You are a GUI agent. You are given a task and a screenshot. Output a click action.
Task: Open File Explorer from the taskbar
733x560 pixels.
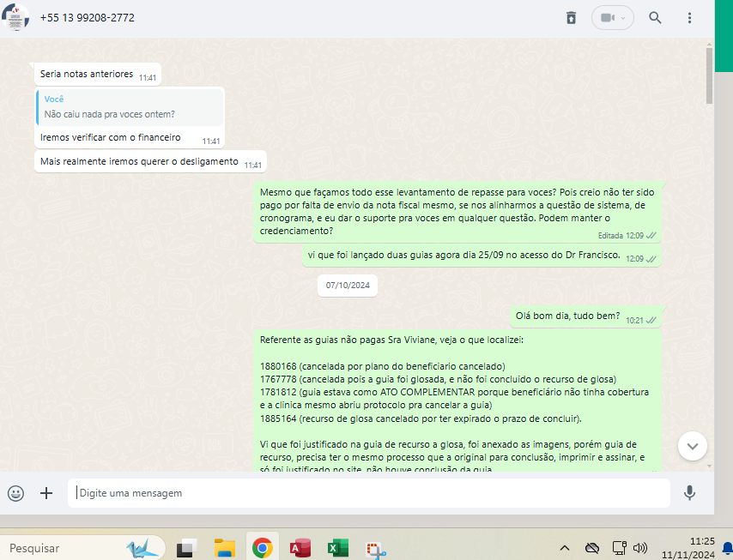click(225, 548)
